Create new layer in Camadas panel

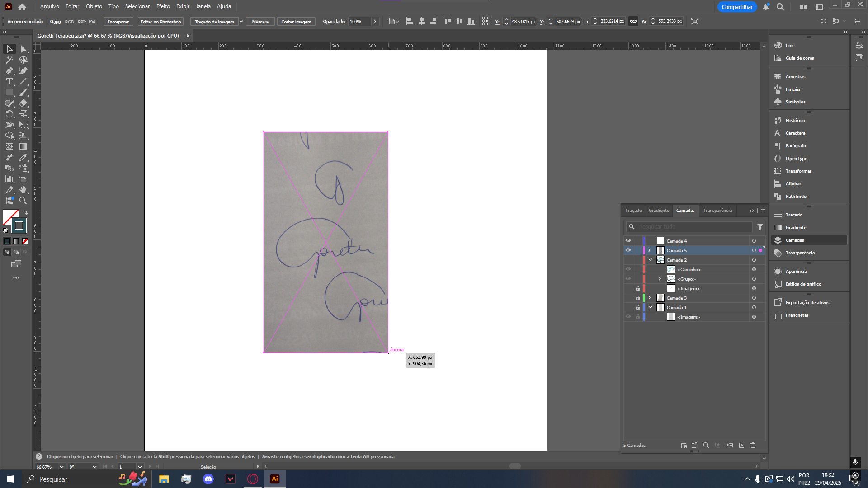[x=741, y=446]
